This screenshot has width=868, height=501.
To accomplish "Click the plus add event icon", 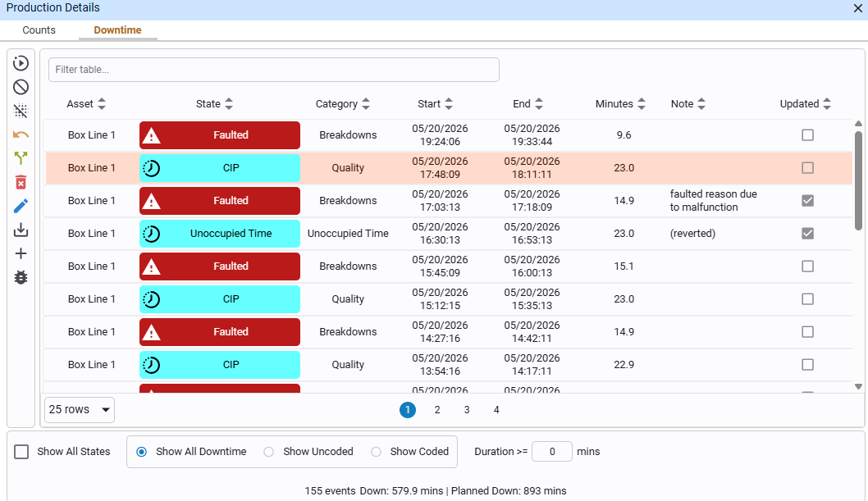I will (x=21, y=253).
